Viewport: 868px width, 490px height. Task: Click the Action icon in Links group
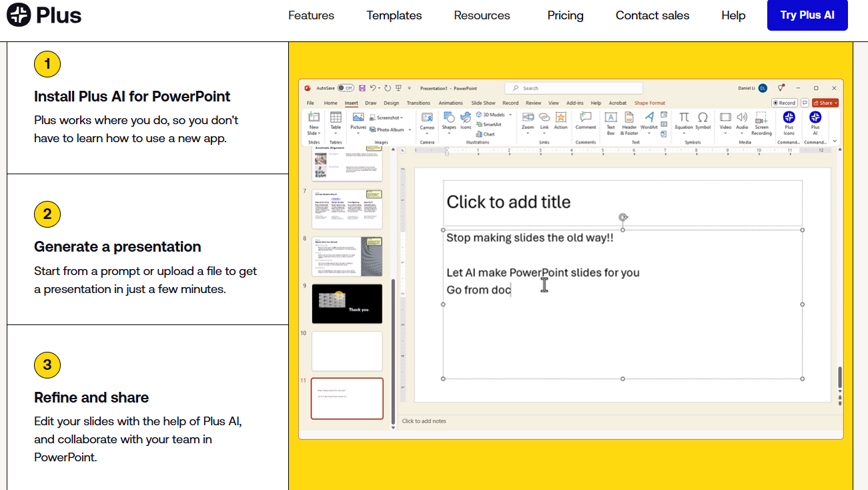(x=560, y=117)
